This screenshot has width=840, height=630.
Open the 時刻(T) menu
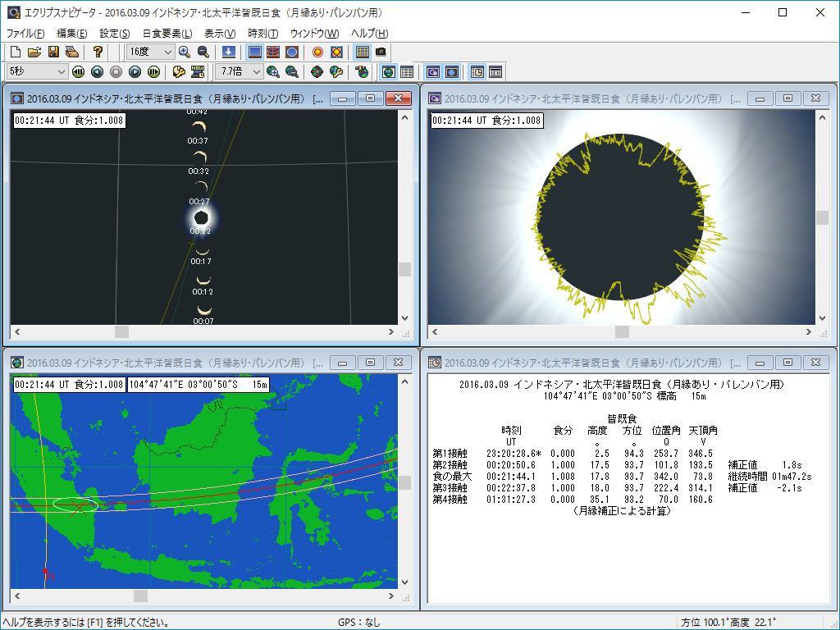click(263, 34)
